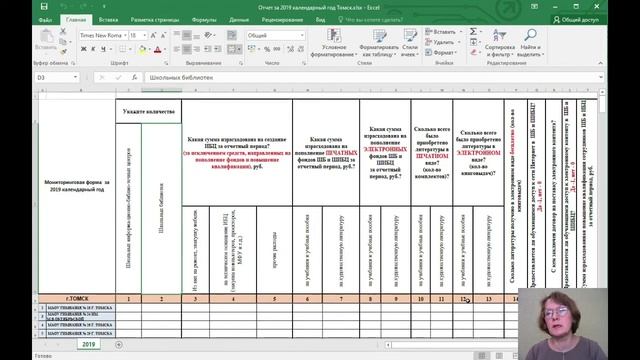This screenshot has height=360, width=640.
Task: Switch to the Рецензирование ribbon tab
Action: click(x=282, y=20)
